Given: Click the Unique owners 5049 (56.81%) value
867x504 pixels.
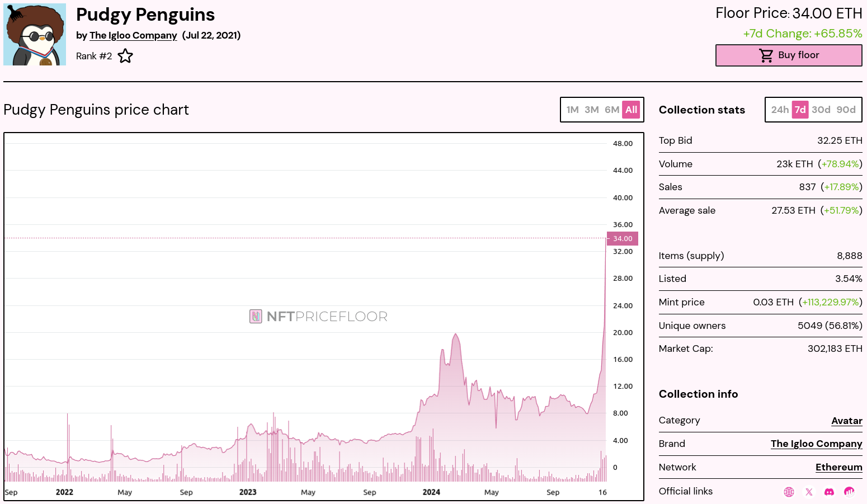Looking at the screenshot, I should [830, 326].
